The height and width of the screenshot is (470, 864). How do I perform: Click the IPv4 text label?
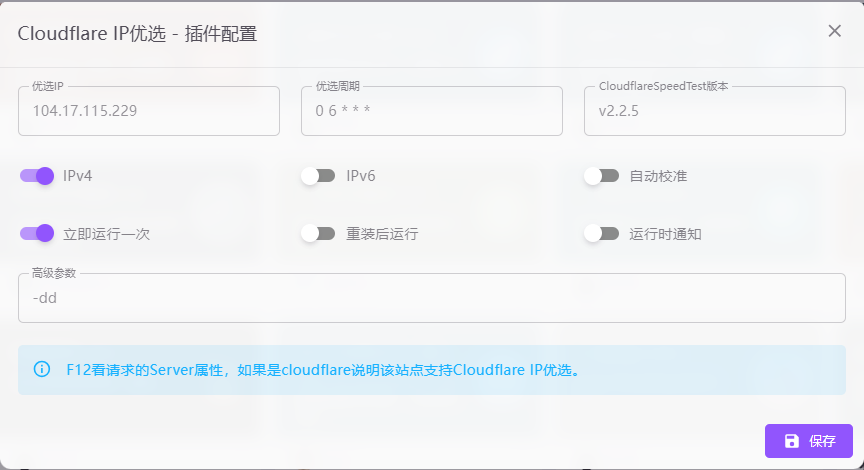[78, 176]
